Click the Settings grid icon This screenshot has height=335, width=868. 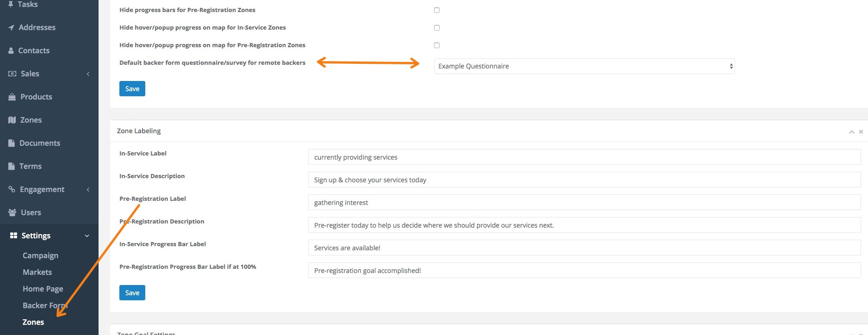(x=13, y=236)
